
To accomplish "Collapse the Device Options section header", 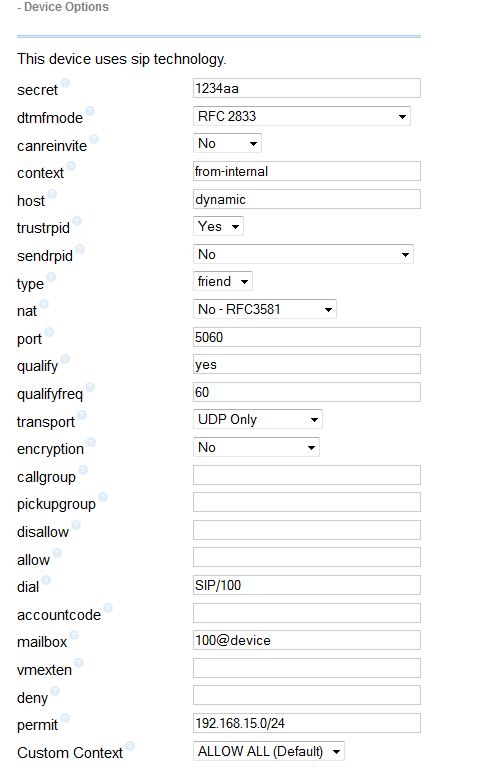I will click(63, 7).
